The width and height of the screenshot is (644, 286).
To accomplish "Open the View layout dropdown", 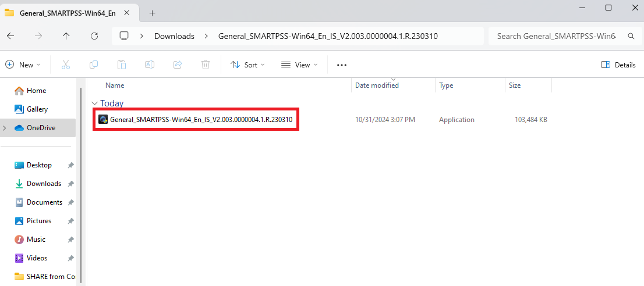I will [299, 65].
